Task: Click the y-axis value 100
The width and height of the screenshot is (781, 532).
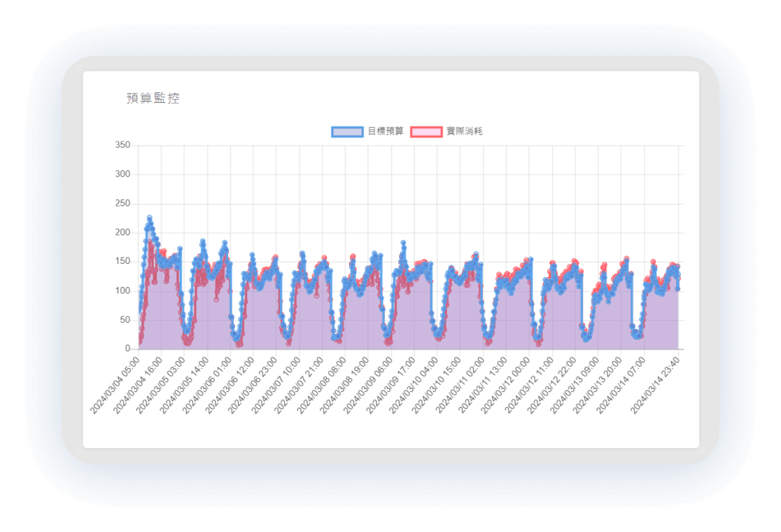Action: coord(122,290)
